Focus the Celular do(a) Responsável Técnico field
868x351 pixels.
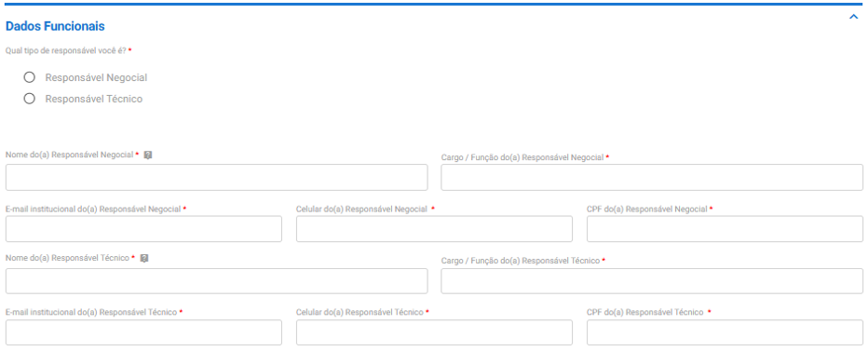coord(434,332)
